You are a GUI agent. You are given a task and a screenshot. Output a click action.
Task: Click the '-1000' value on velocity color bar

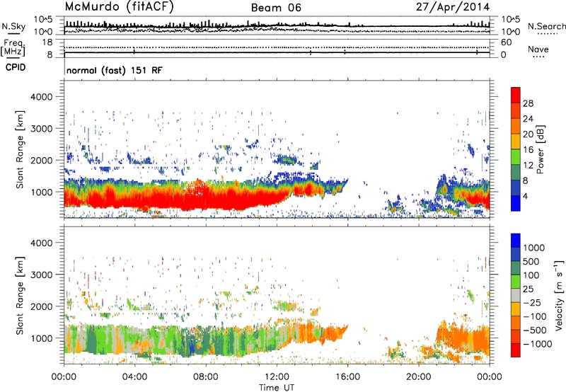tap(538, 344)
